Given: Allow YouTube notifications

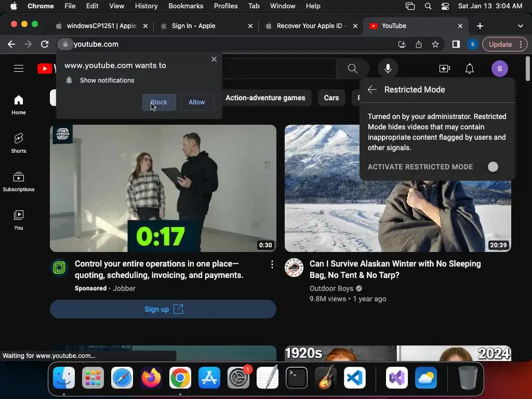Looking at the screenshot, I should (x=197, y=102).
